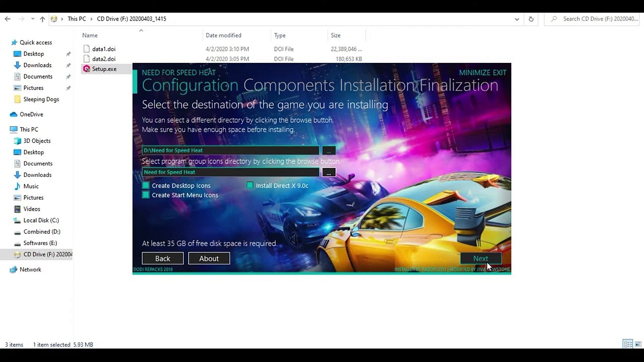Open Downloads under Quick access
644x362 pixels.
(37, 65)
